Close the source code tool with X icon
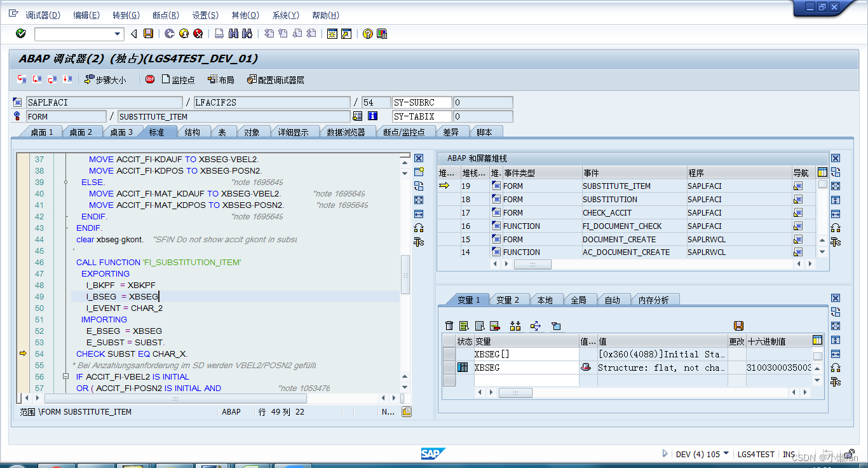This screenshot has height=468, width=868. (x=419, y=158)
